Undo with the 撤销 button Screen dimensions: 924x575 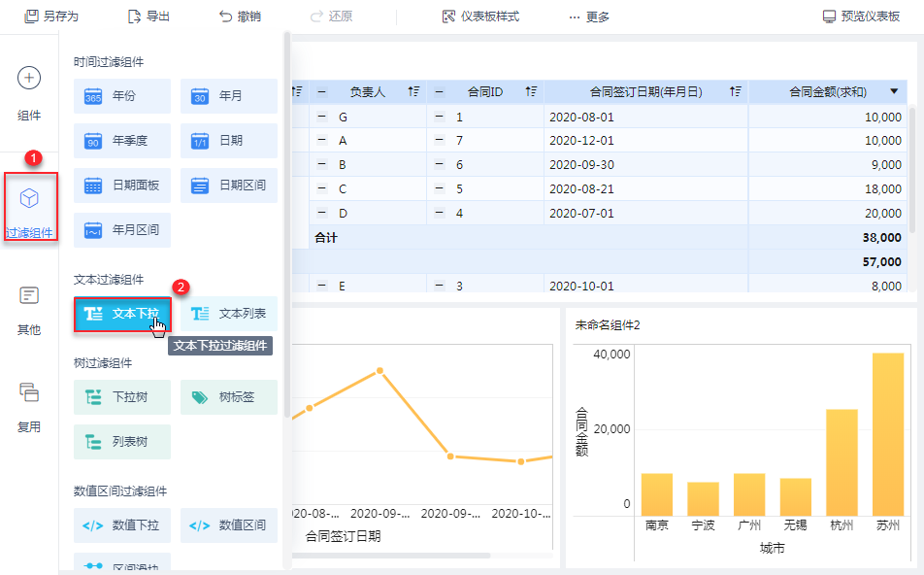pyautogui.click(x=240, y=17)
